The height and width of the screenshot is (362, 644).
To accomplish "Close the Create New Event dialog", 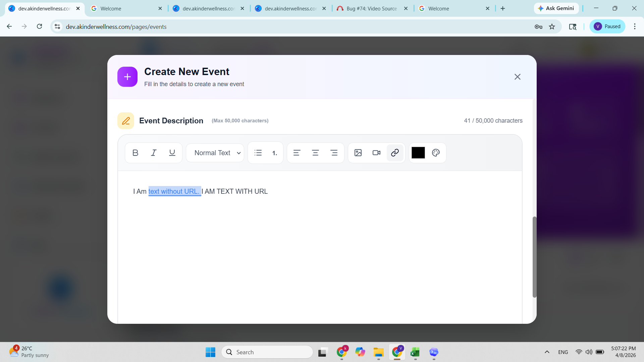I will pos(517,77).
